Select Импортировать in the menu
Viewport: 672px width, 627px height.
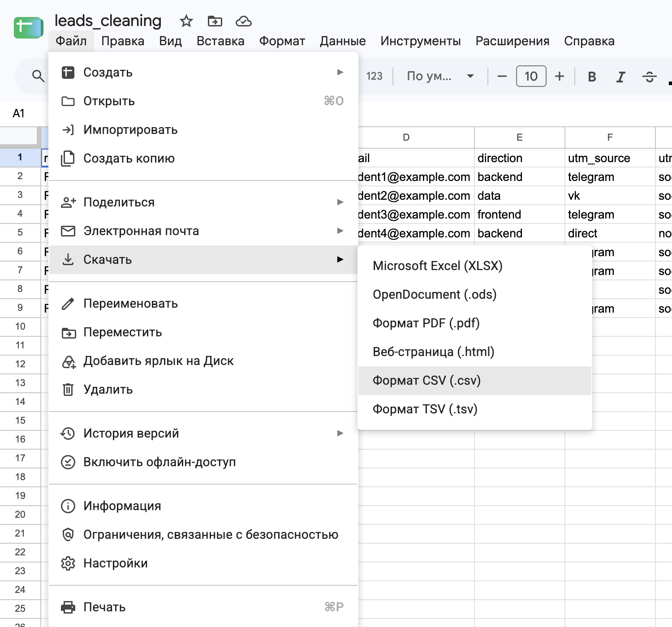203,130
